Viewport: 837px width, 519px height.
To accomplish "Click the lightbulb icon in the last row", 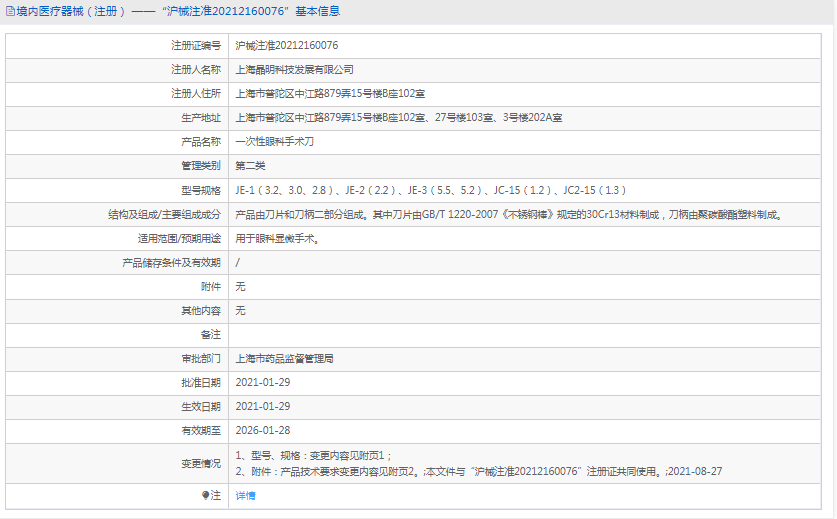I will [207, 496].
